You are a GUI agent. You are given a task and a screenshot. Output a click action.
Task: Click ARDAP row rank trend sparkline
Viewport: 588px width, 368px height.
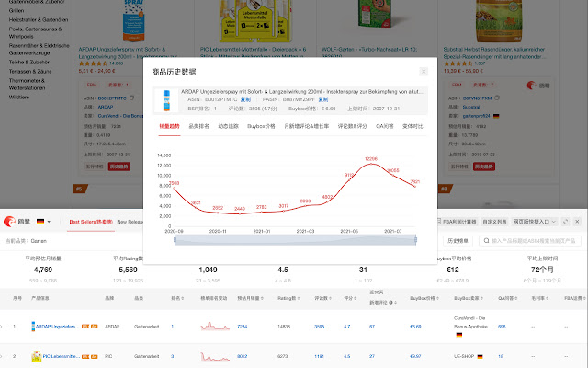215,326
